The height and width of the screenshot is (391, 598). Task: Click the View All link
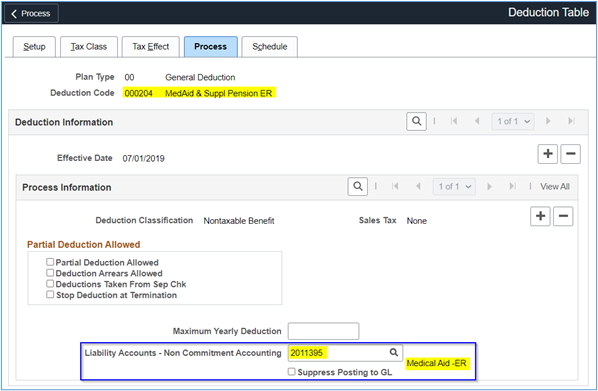pos(555,187)
